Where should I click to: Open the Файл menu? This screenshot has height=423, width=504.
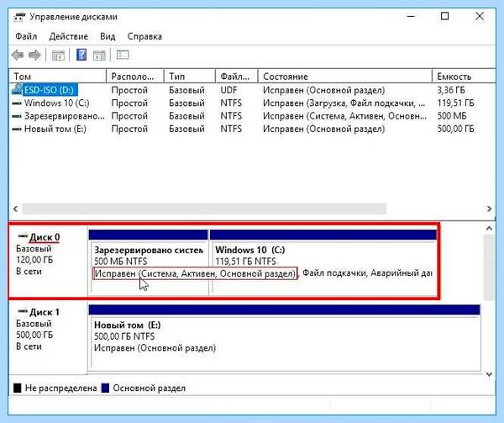[x=26, y=36]
